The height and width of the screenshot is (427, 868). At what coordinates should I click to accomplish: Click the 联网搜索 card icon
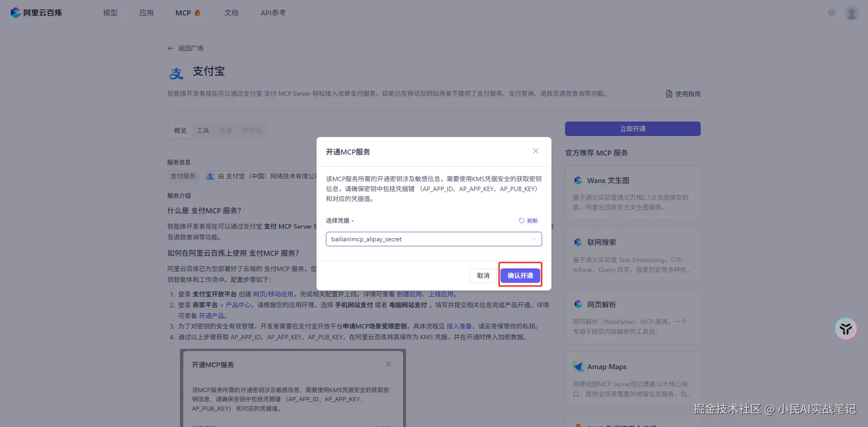(x=578, y=242)
